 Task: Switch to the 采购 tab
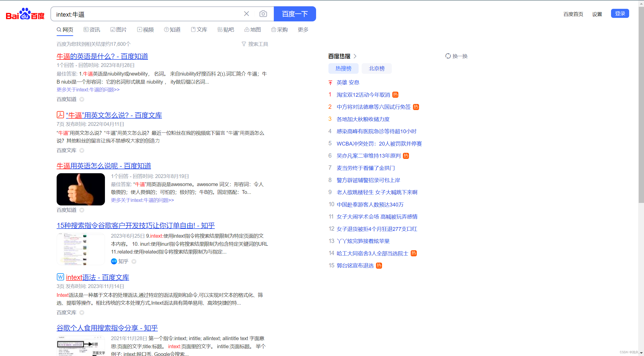[x=279, y=30]
